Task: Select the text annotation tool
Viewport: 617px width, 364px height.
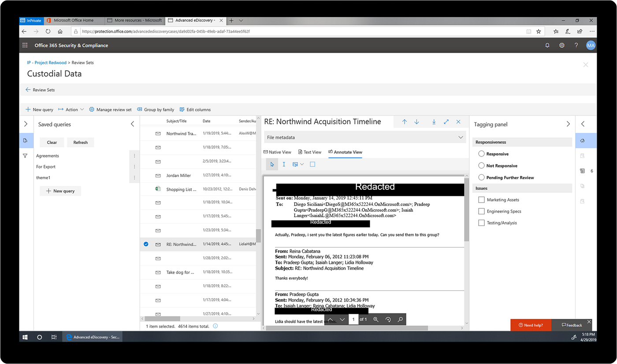Action: [284, 164]
